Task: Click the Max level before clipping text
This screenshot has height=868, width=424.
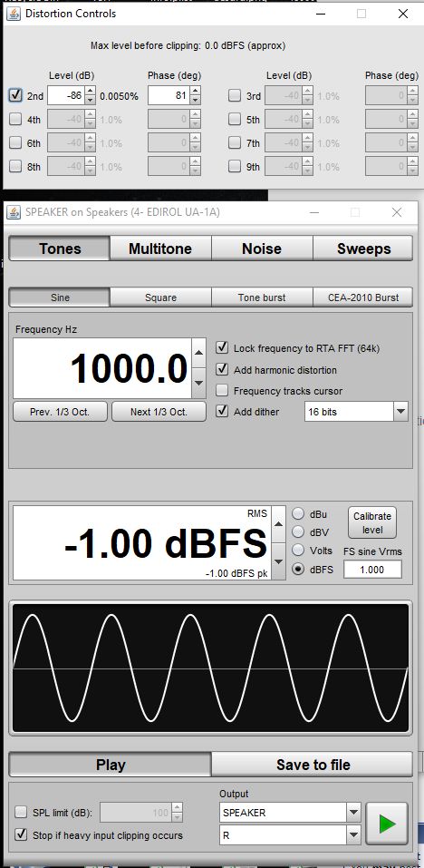Action: (188, 46)
